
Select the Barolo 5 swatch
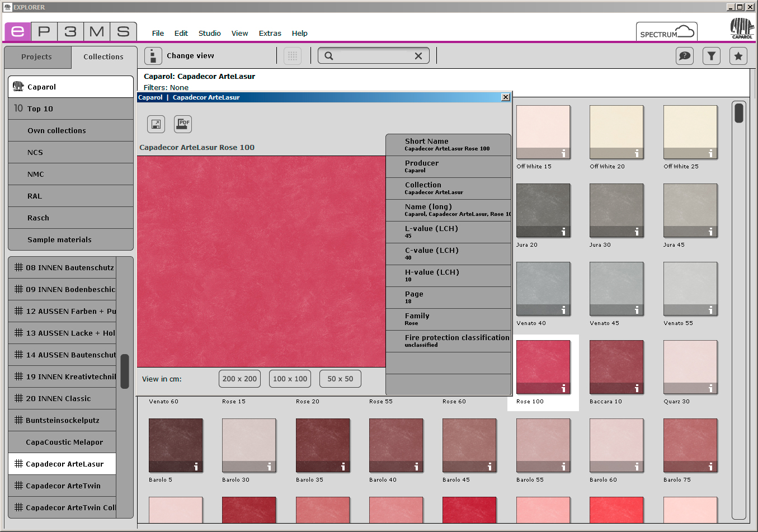[176, 445]
